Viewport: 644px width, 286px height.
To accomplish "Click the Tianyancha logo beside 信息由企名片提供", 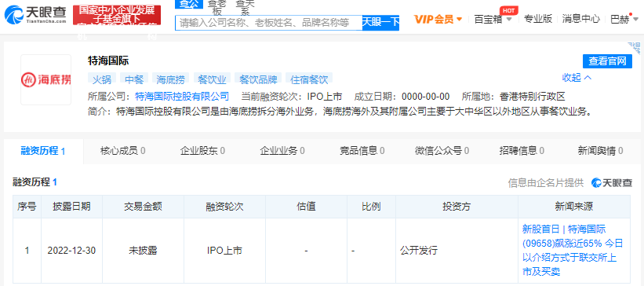I will point(612,183).
